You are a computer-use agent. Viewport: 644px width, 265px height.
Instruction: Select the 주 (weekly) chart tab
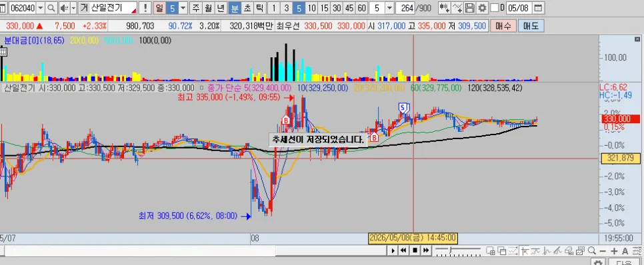tap(196, 8)
